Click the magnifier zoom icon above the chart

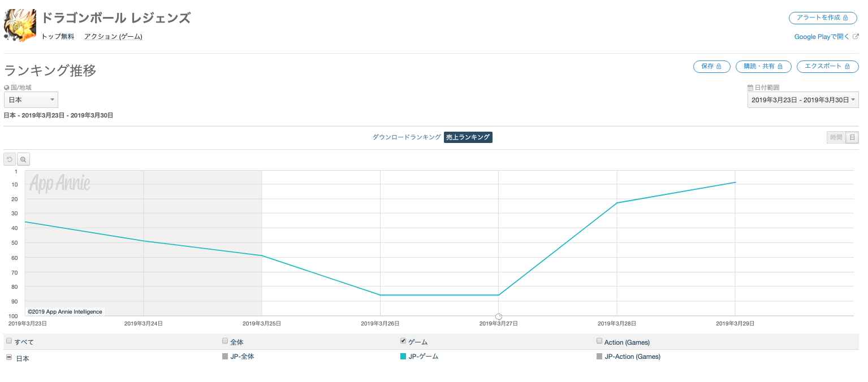click(x=23, y=159)
